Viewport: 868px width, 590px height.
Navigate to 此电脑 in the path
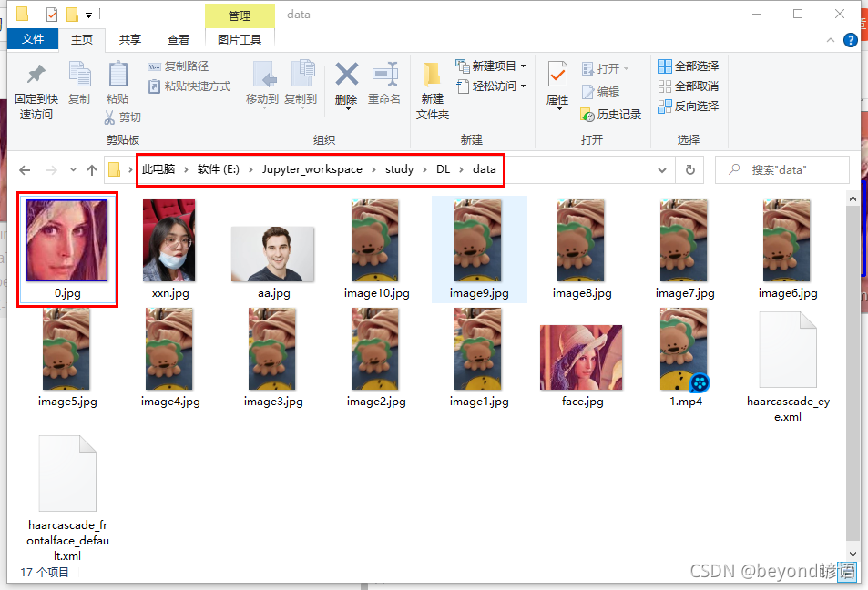(158, 169)
